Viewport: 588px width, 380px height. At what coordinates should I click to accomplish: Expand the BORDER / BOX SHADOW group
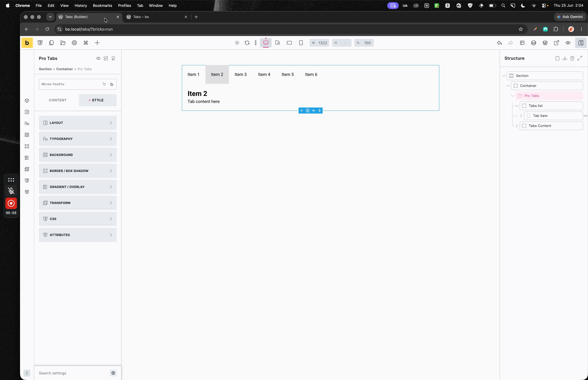click(78, 171)
